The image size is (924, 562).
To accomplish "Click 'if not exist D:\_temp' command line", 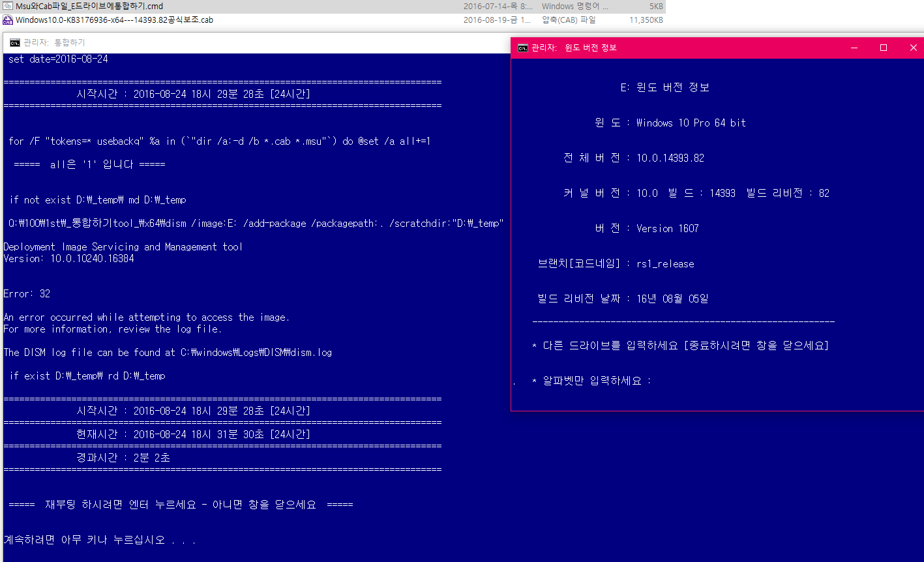I will tap(98, 200).
